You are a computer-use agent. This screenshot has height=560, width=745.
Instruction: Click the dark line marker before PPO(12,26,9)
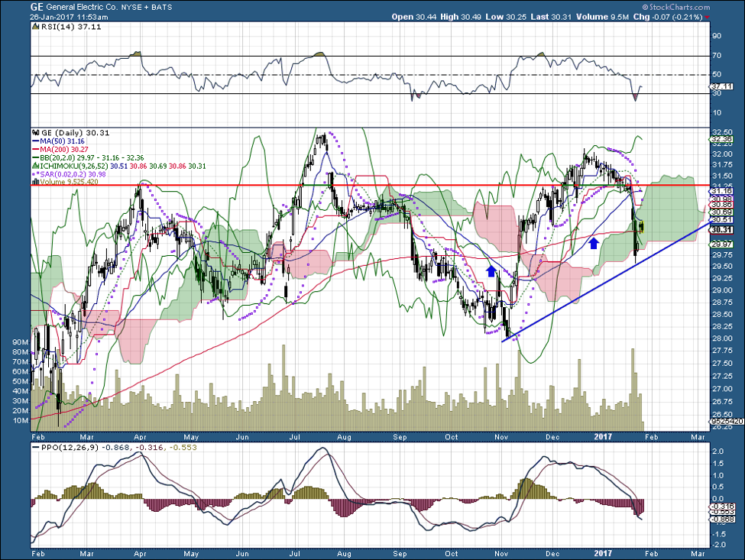[x=35, y=448]
